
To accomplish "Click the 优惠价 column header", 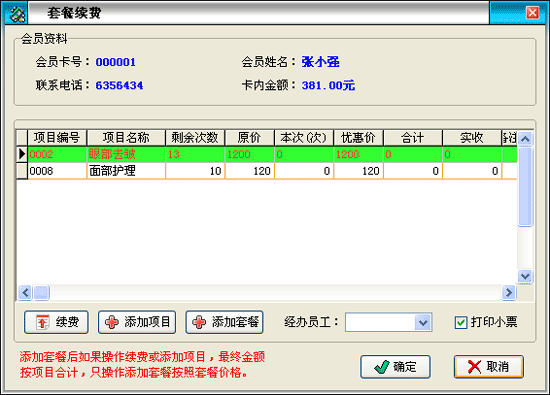I will [358, 138].
